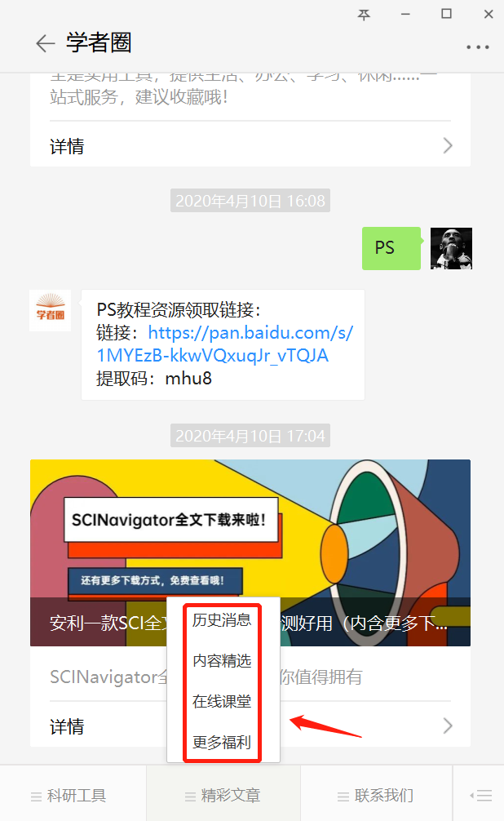This screenshot has height=821, width=504.
Task: Go back using the left arrow
Action: click(x=46, y=43)
